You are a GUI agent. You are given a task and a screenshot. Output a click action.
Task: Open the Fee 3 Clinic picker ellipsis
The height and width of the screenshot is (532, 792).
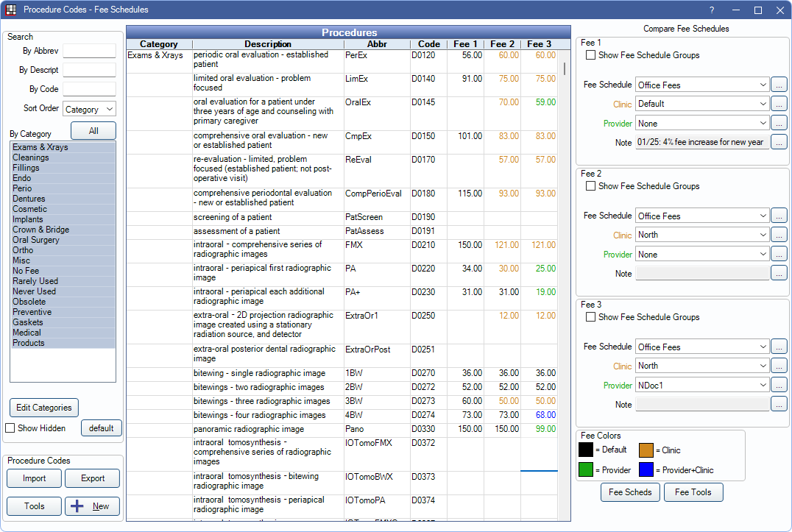point(779,365)
